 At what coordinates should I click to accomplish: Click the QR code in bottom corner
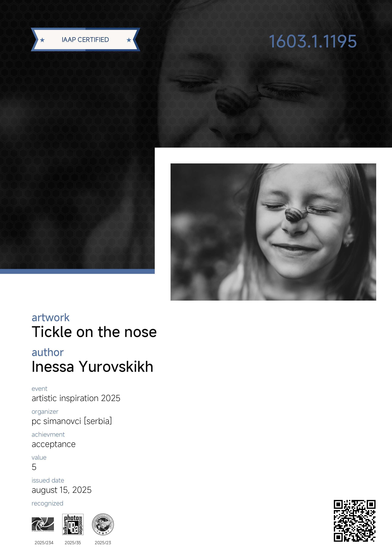(x=355, y=521)
